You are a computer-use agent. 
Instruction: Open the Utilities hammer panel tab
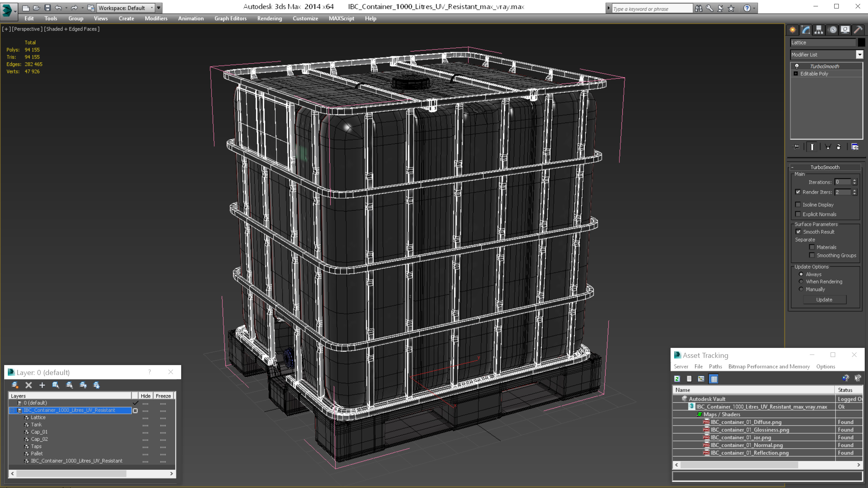pyautogui.click(x=858, y=30)
